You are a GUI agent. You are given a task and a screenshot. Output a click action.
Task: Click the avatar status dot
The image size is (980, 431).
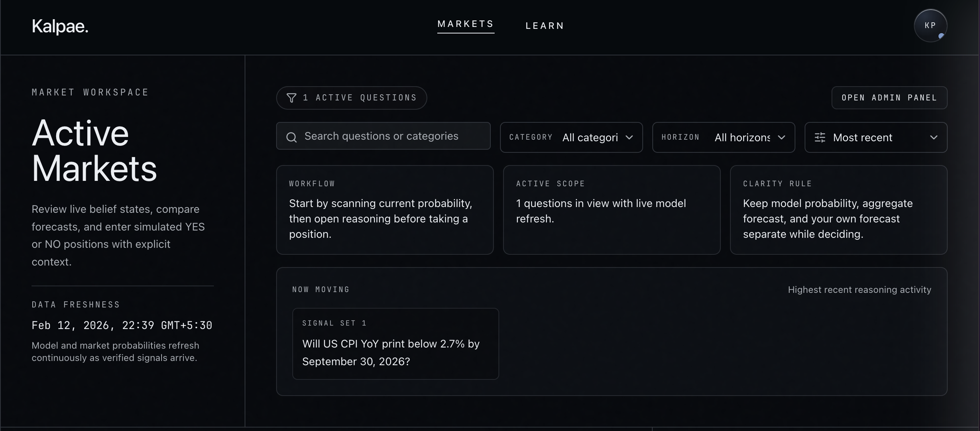[941, 36]
